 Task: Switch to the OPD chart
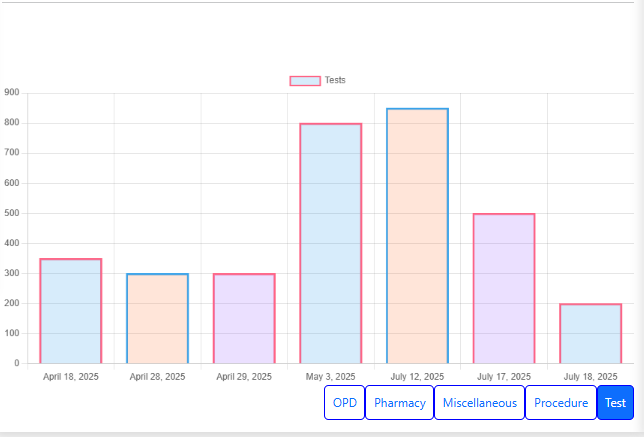[344, 403]
